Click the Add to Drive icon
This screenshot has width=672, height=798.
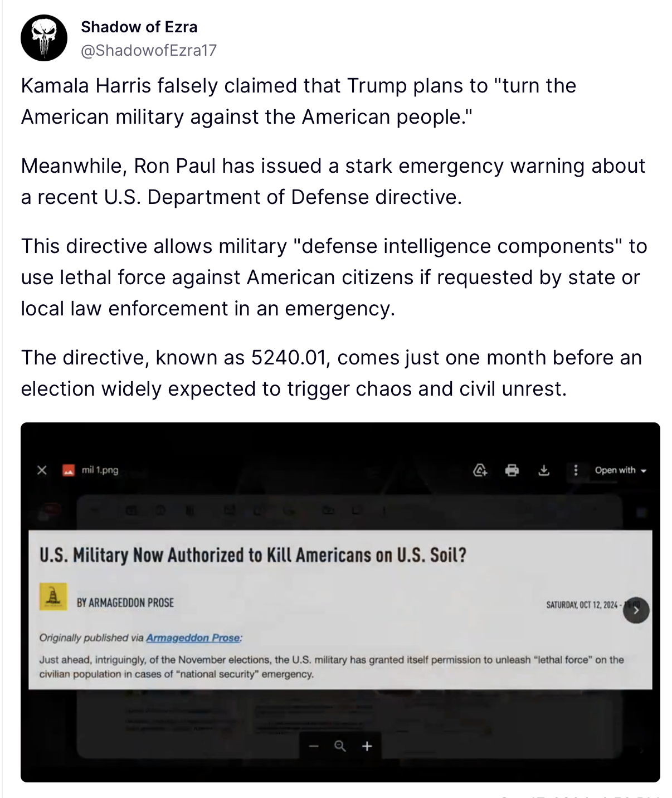point(480,470)
